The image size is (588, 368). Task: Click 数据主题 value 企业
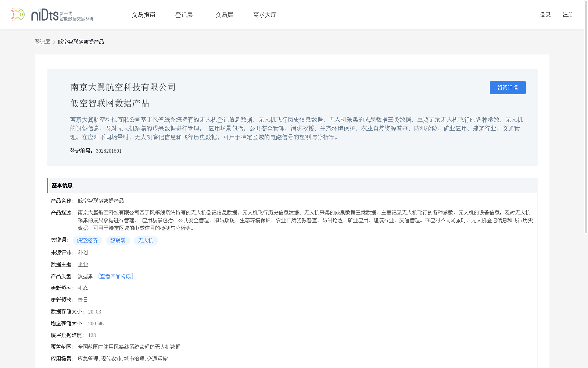tap(83, 265)
